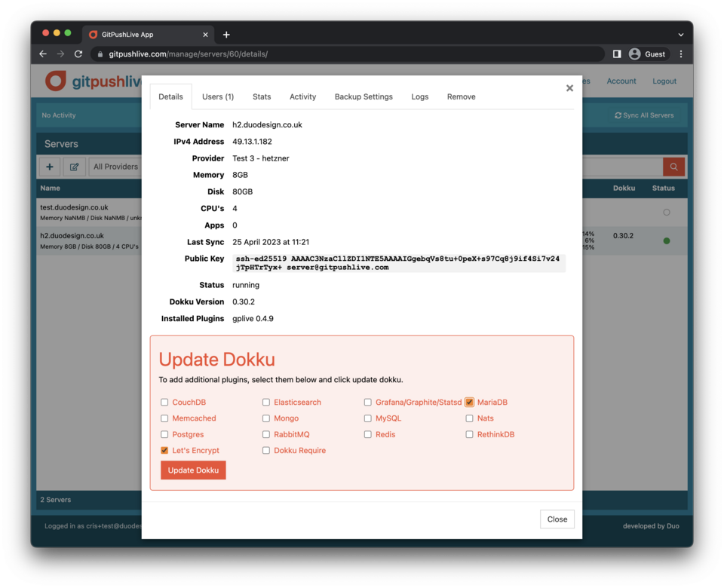This screenshot has width=724, height=588.
Task: Check the RethinkDB plugin checkbox
Action: coord(469,434)
